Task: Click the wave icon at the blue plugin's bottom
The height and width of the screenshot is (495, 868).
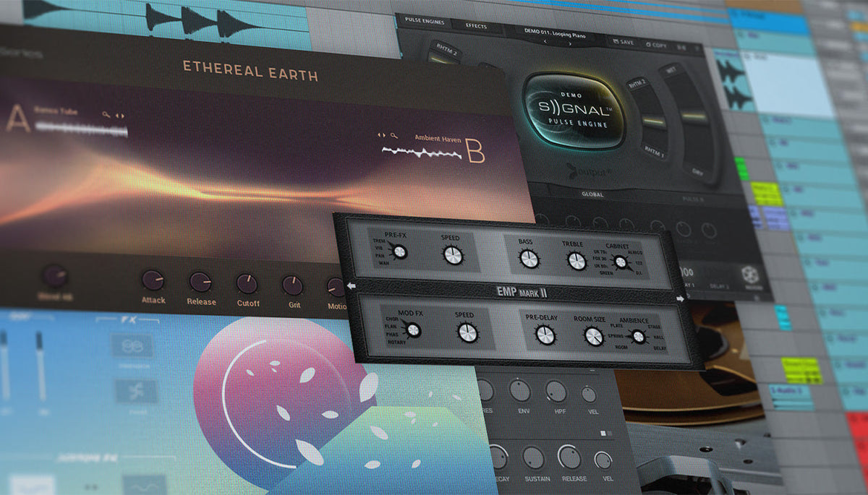Action: click(x=145, y=486)
